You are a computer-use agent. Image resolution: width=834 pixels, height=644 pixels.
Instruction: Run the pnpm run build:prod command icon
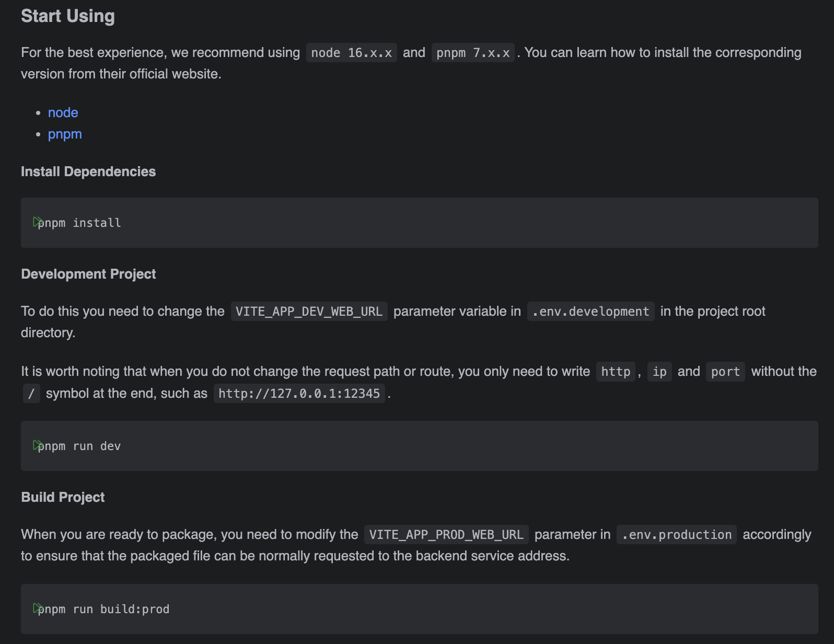[x=38, y=608]
